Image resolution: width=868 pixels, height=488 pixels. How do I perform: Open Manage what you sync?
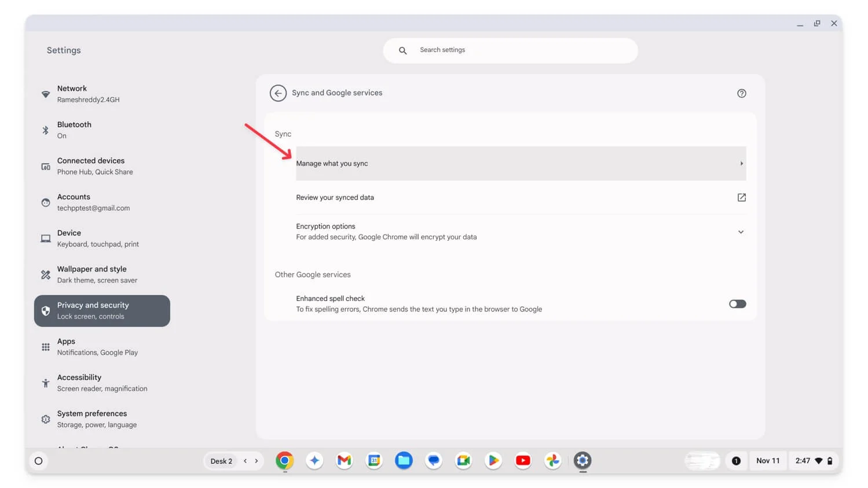coord(521,163)
